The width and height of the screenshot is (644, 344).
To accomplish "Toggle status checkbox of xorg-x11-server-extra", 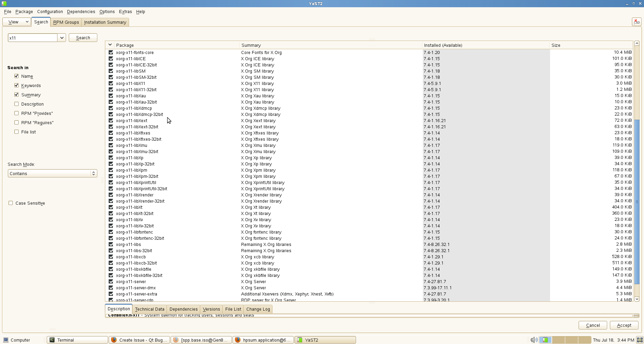I will pos(111,294).
